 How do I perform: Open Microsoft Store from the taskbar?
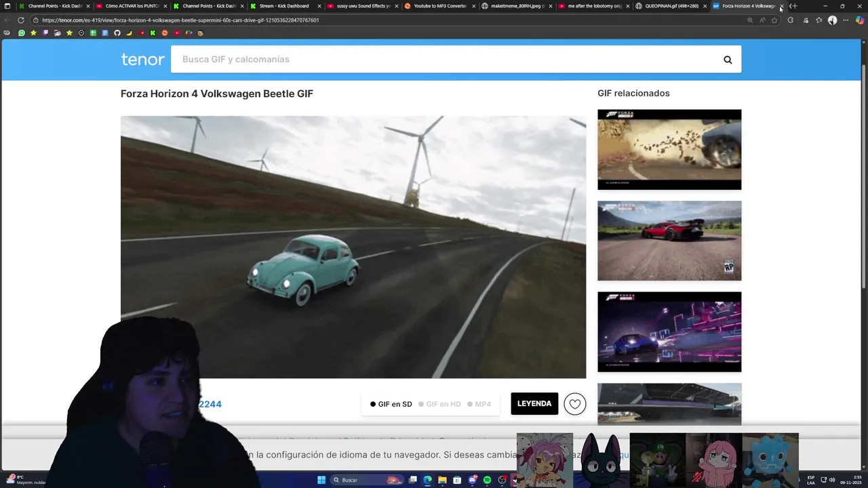457,480
